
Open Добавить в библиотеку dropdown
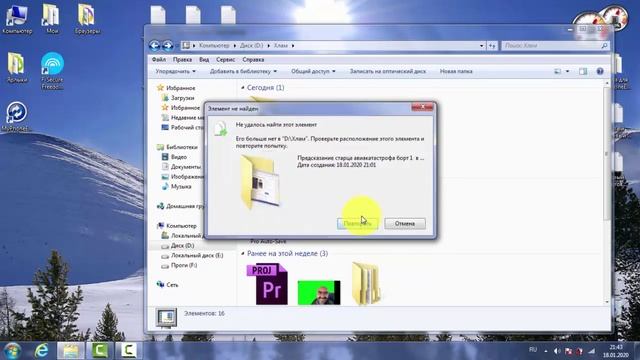(x=243, y=71)
